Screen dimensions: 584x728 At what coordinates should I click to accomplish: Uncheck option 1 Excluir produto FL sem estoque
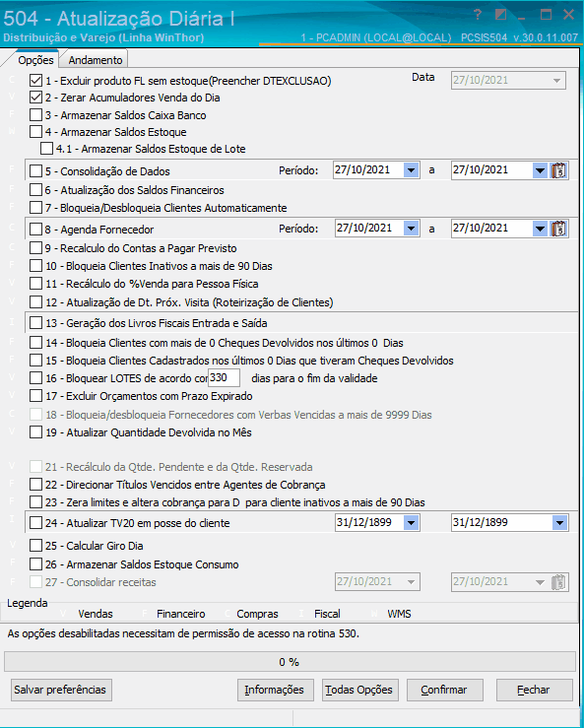[x=35, y=81]
